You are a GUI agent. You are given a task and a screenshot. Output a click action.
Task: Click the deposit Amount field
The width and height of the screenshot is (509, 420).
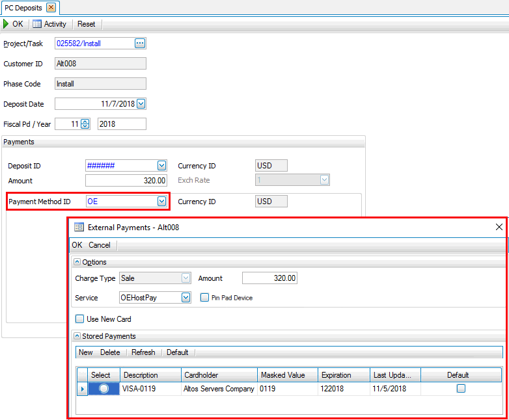[x=126, y=181]
